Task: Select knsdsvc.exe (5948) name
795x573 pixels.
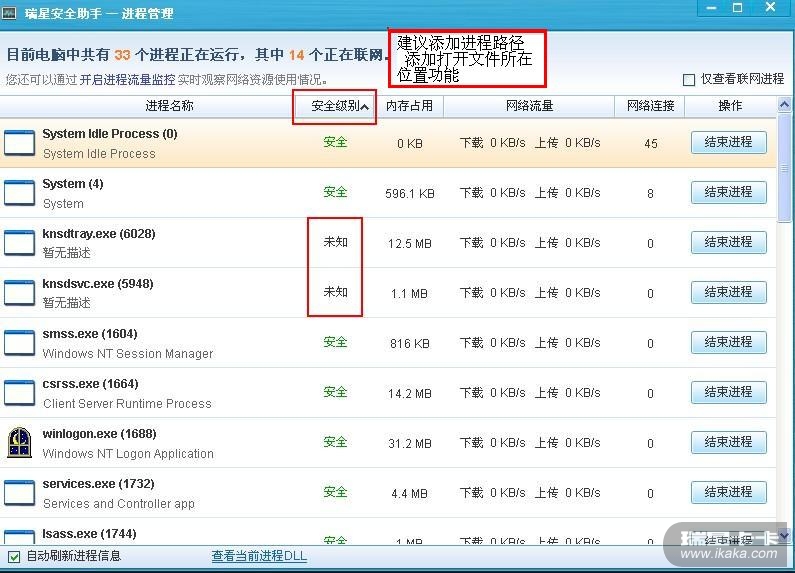Action: click(x=98, y=283)
